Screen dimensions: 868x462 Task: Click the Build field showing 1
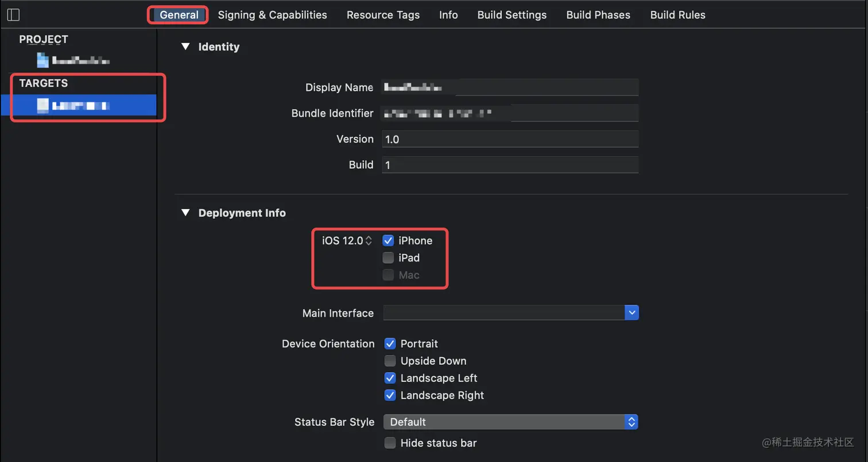click(510, 165)
